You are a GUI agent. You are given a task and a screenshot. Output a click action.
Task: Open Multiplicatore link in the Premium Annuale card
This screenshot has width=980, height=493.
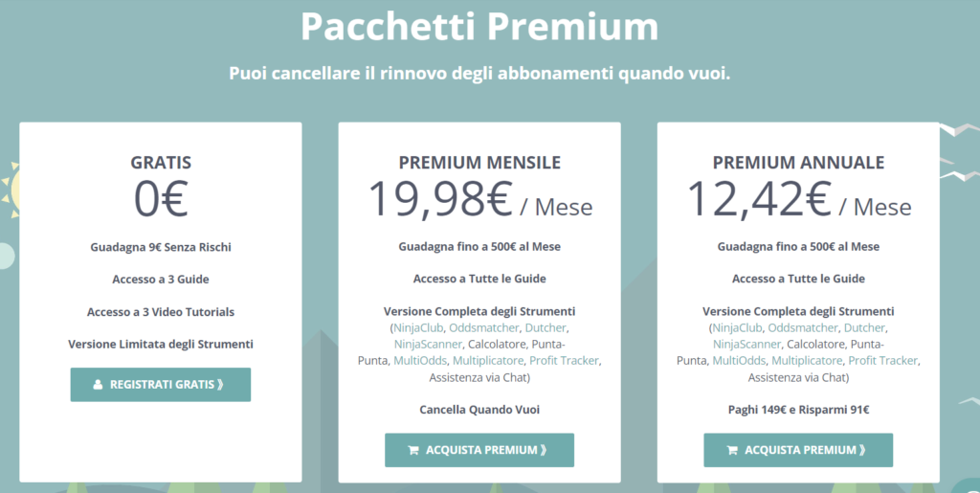coord(807,360)
